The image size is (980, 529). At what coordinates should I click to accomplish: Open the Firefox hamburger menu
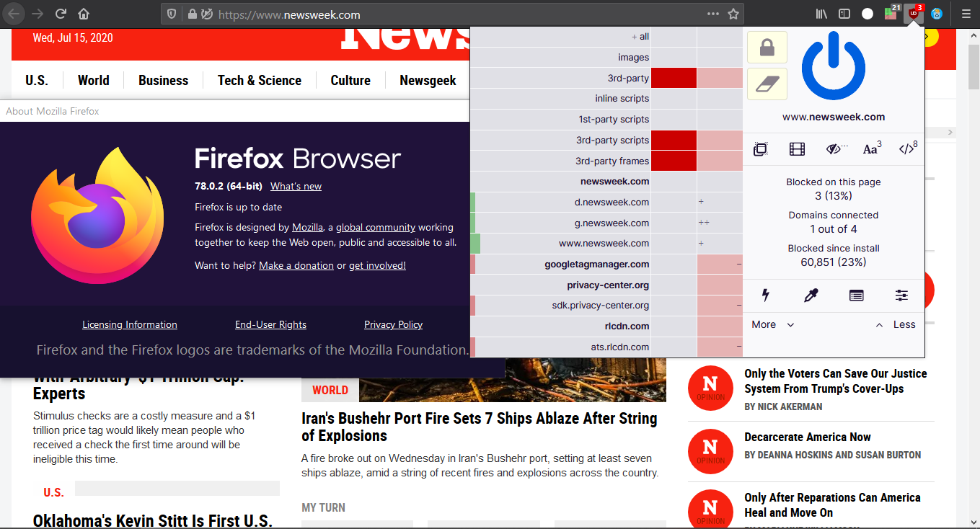tap(966, 14)
